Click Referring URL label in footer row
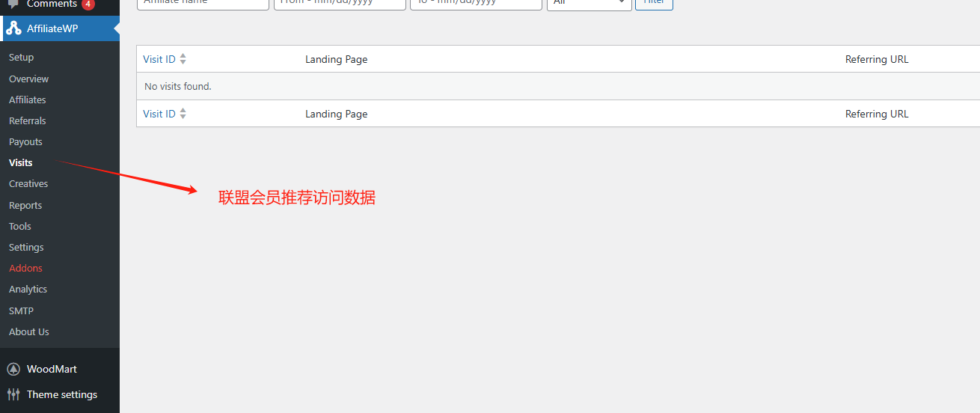Screen dimensions: 980x413 (x=877, y=114)
